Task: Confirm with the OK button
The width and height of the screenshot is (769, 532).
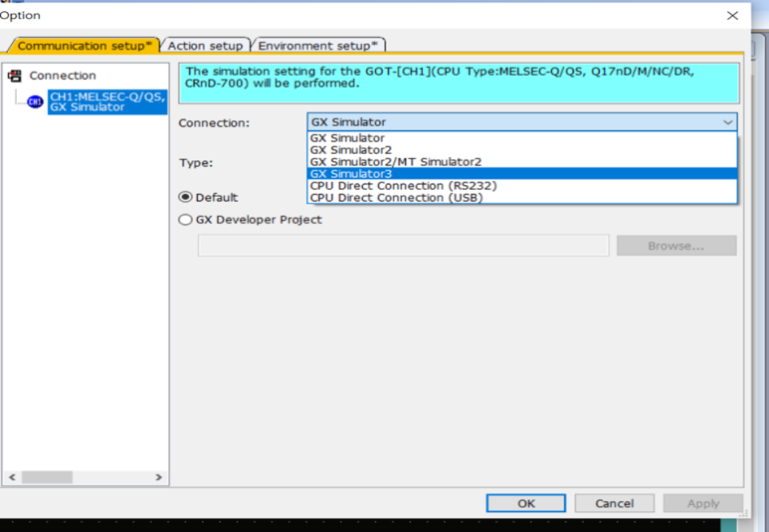Action: pyautogui.click(x=525, y=503)
